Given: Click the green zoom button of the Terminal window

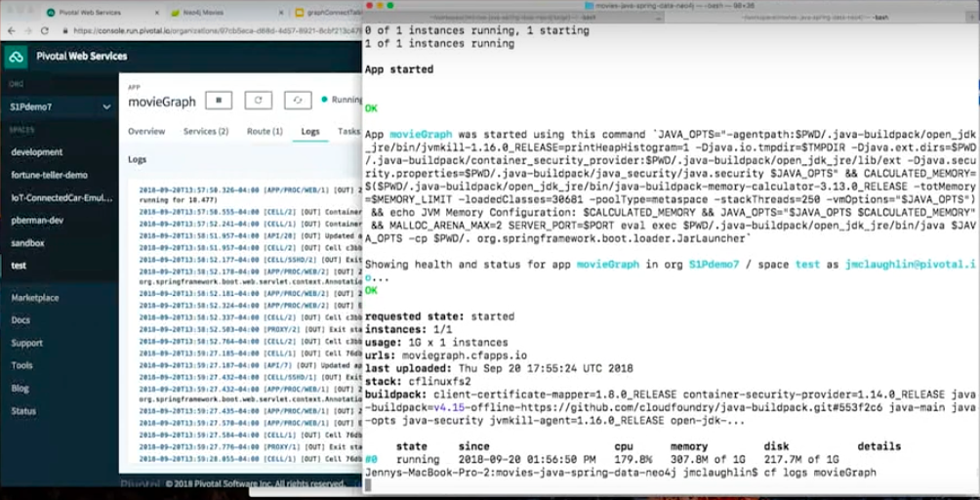Looking at the screenshot, I should (390, 5).
